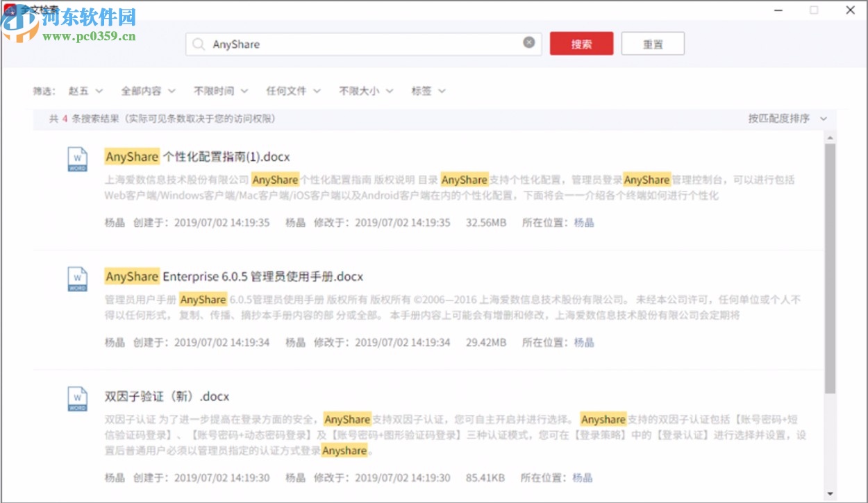Click the magnifier icon inside the search box

click(200, 43)
